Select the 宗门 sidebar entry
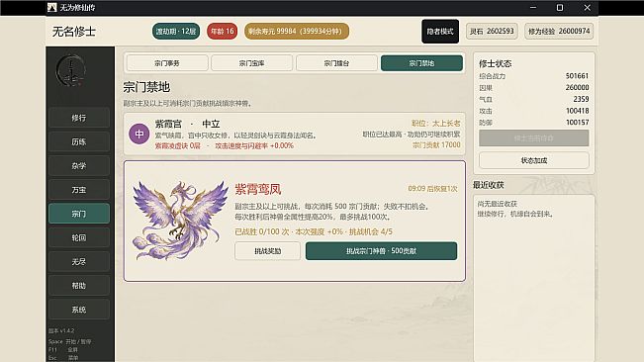 [x=79, y=214]
